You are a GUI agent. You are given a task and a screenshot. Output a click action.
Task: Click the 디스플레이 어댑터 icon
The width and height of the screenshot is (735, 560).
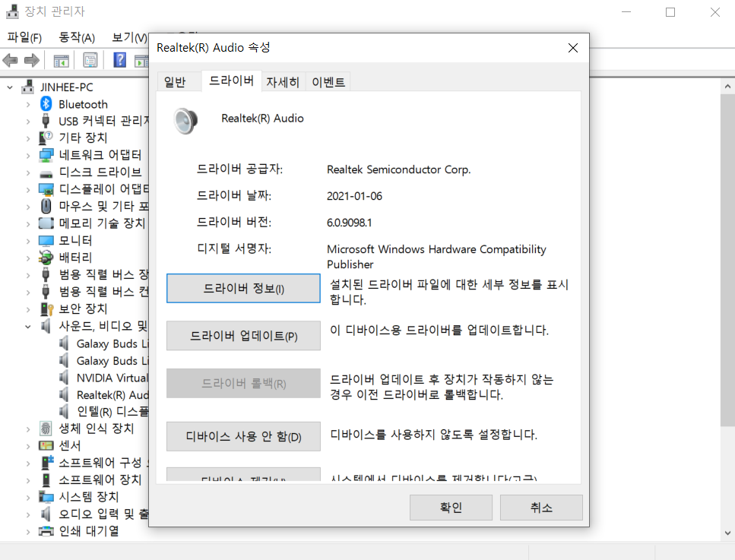[x=46, y=189]
